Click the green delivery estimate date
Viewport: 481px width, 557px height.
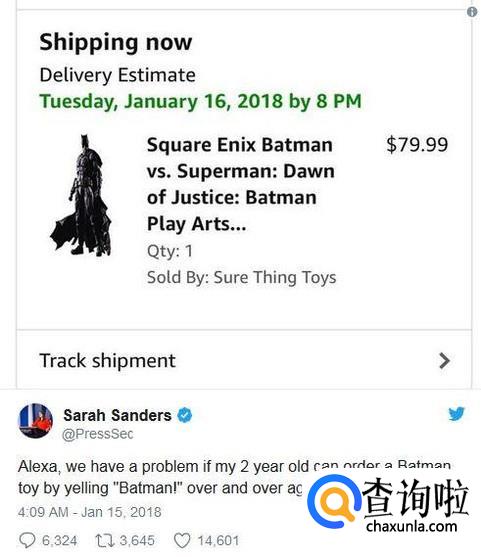(201, 101)
